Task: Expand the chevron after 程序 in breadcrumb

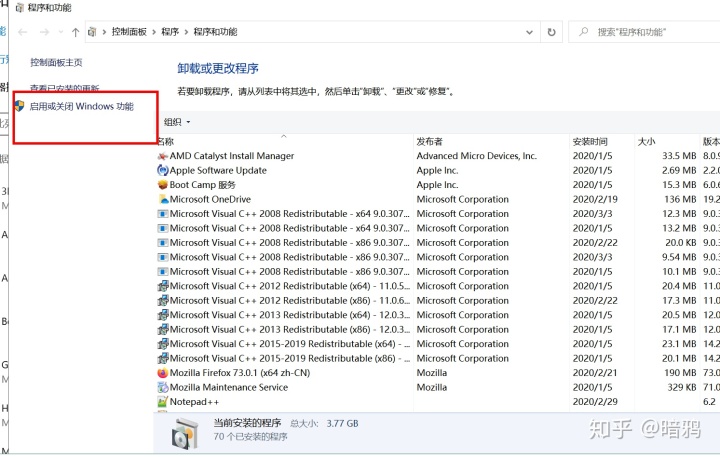Action: (x=186, y=32)
